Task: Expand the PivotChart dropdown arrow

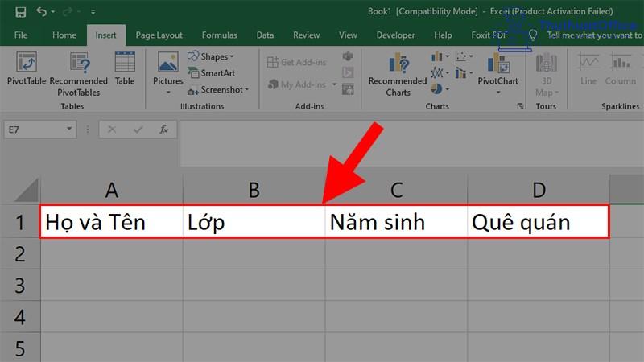Action: click(x=497, y=93)
